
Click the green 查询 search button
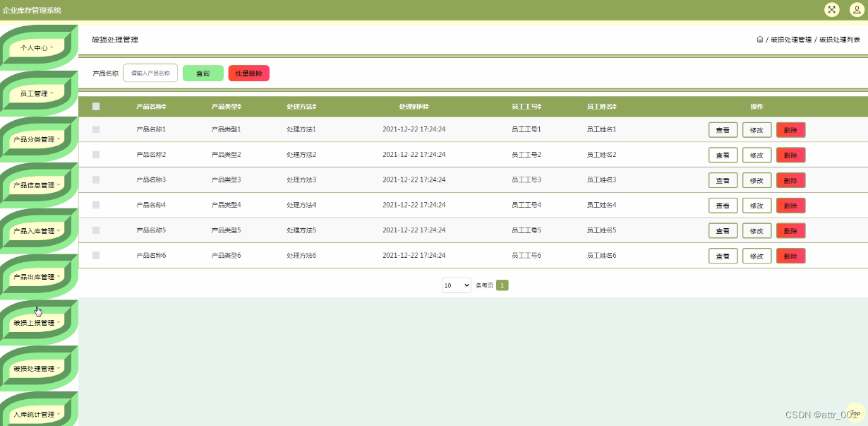[203, 73]
